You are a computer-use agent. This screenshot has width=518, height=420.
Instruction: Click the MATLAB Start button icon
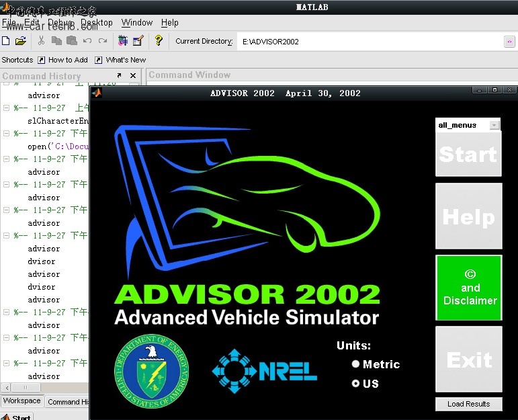5,417
